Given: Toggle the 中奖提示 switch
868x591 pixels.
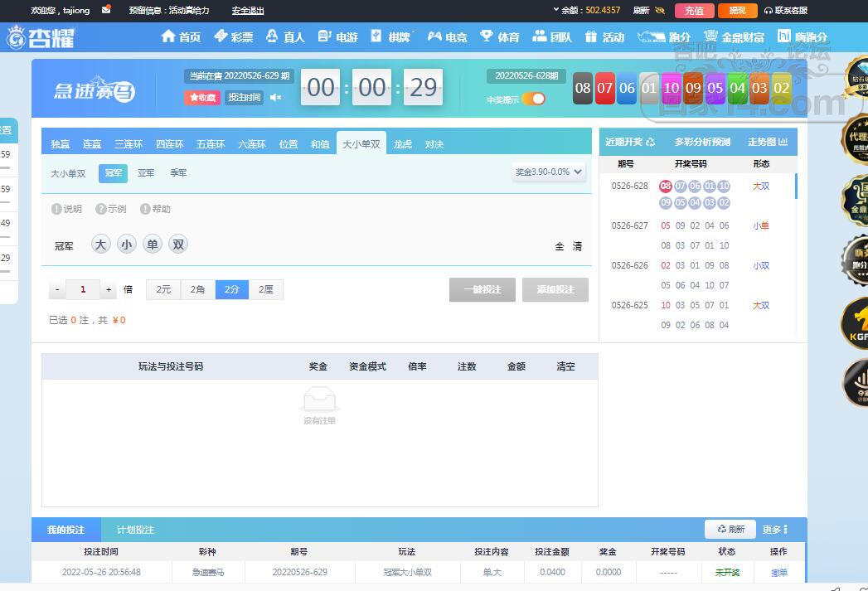Looking at the screenshot, I should pyautogui.click(x=533, y=99).
